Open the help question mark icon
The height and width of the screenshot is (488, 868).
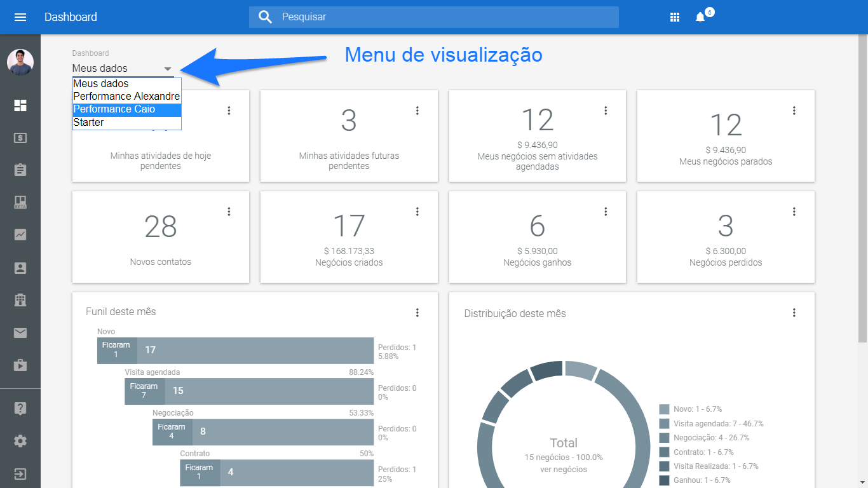(20, 409)
